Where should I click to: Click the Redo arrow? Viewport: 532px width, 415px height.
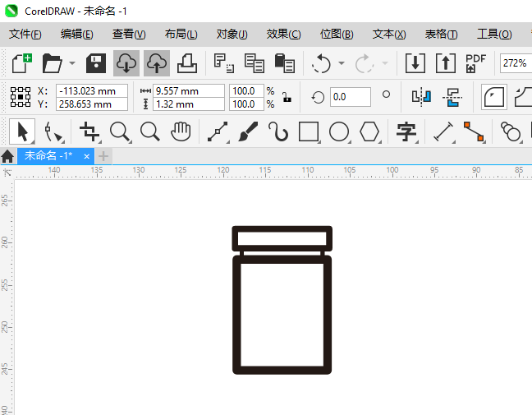point(364,63)
